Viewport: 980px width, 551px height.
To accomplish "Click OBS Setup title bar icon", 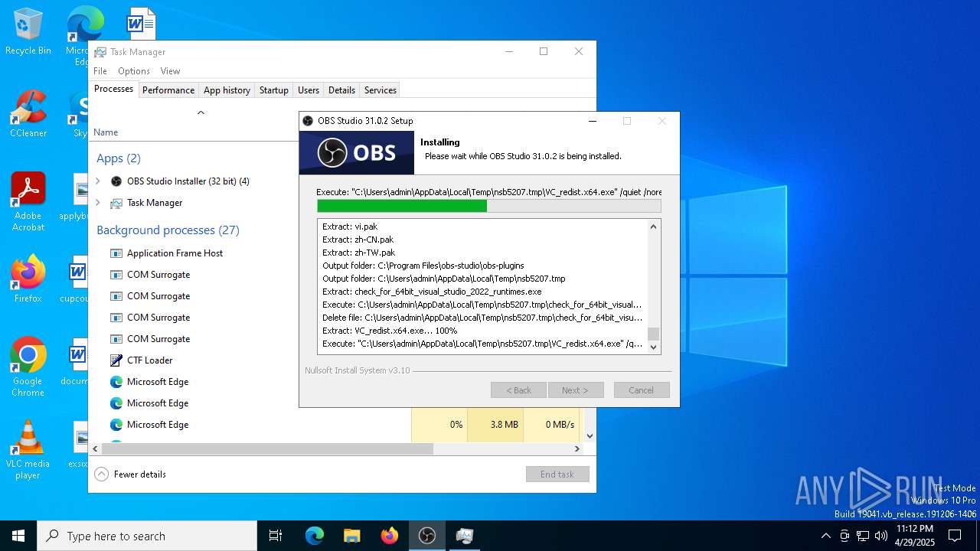I will pyautogui.click(x=308, y=121).
